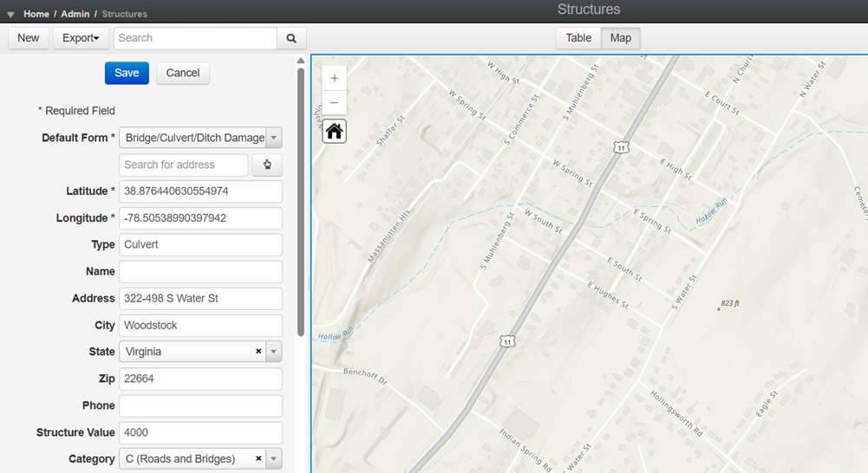Click the Address field
Viewport: 868px width, 473px height.
tap(200, 298)
